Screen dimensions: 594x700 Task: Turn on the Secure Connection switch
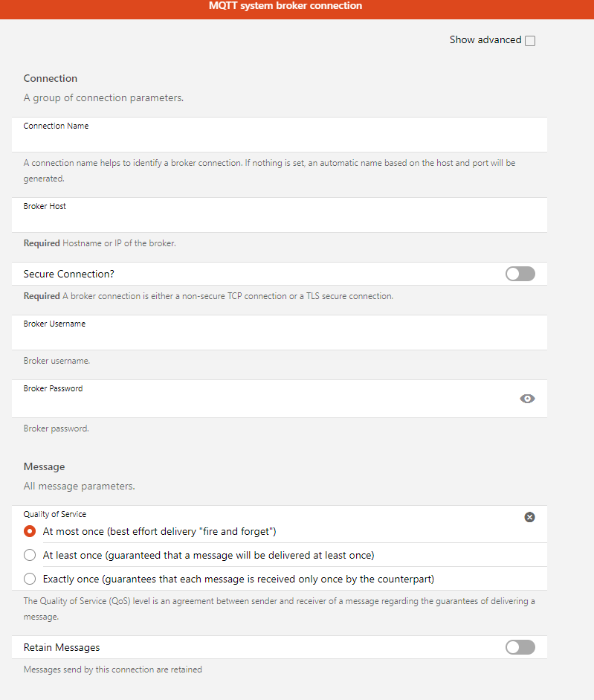pos(520,274)
